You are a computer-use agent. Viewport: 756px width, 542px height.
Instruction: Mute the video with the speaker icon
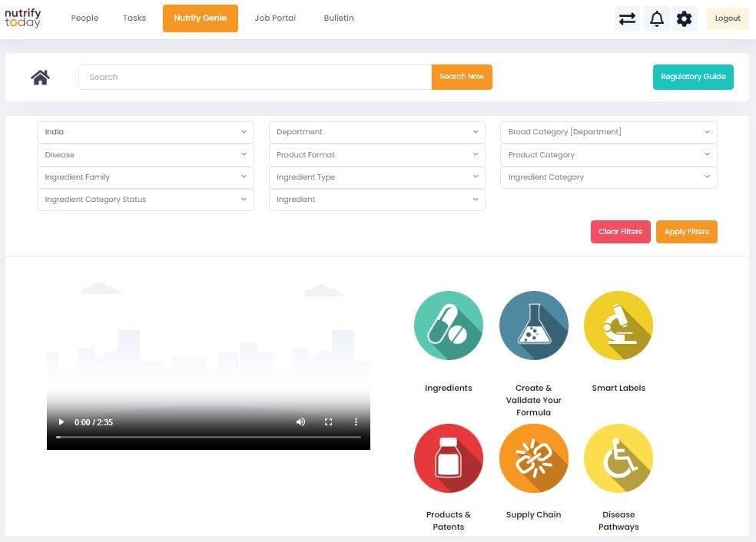300,422
